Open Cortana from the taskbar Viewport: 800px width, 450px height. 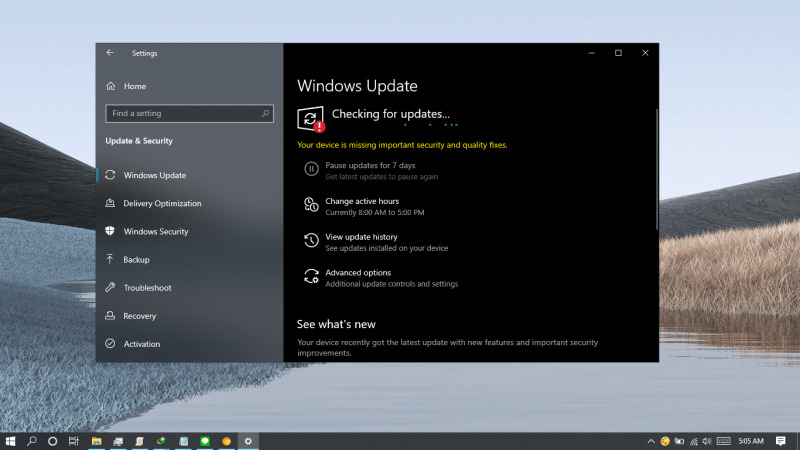tap(53, 441)
